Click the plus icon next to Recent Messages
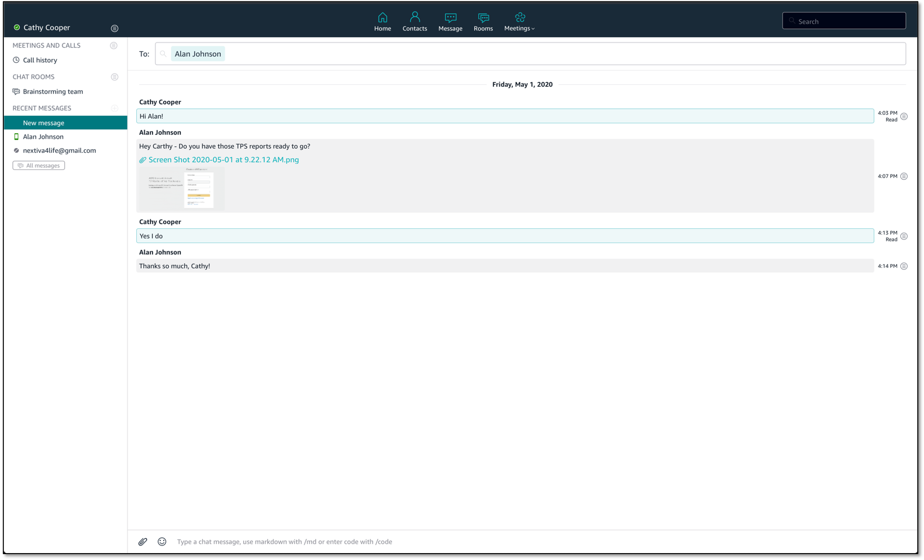The height and width of the screenshot is (560, 924). (115, 108)
